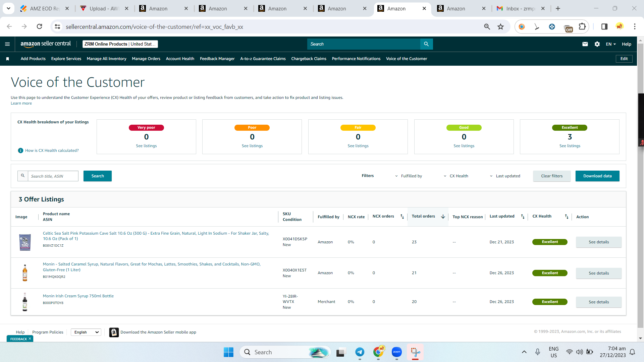Screen dimensions: 644x362
Task: Open the settings gear icon
Action: tap(597, 44)
